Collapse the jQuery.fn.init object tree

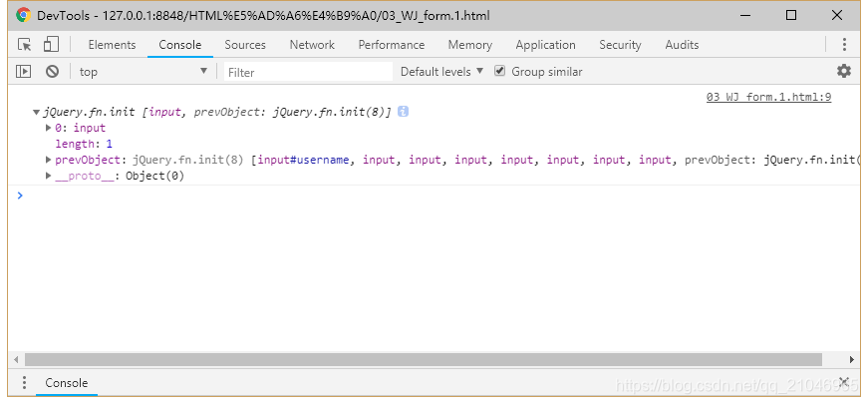coord(36,113)
